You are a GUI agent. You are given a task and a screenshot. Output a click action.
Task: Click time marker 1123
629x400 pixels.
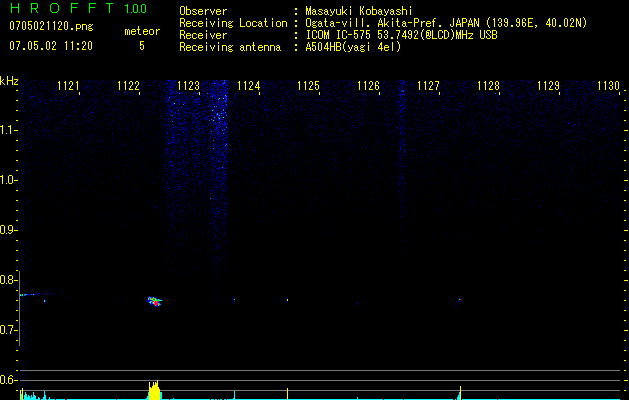188,86
